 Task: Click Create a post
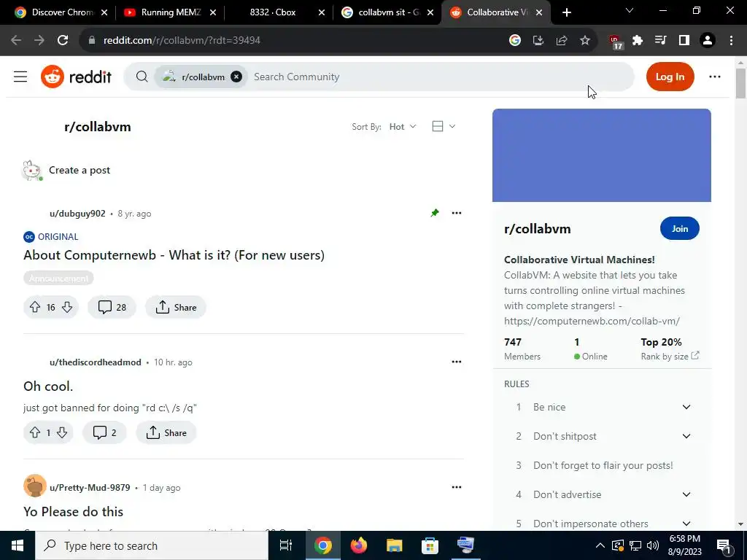pyautogui.click(x=80, y=170)
